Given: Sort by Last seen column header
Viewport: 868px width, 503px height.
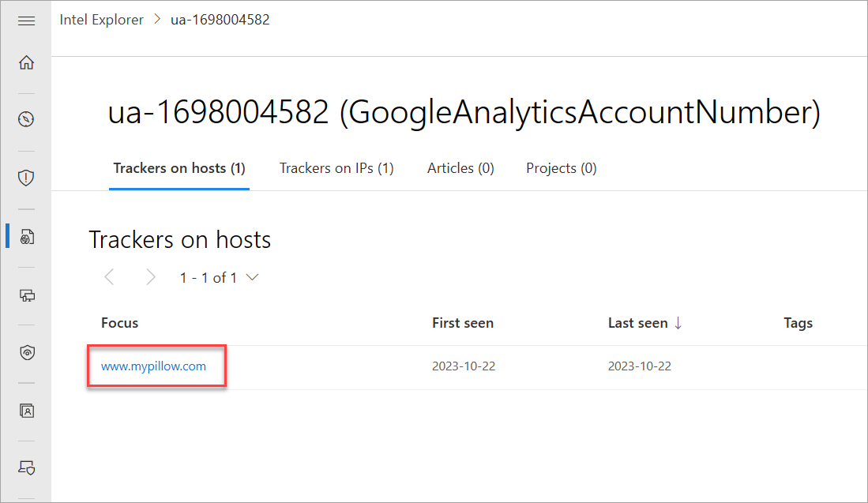Looking at the screenshot, I should click(x=644, y=323).
